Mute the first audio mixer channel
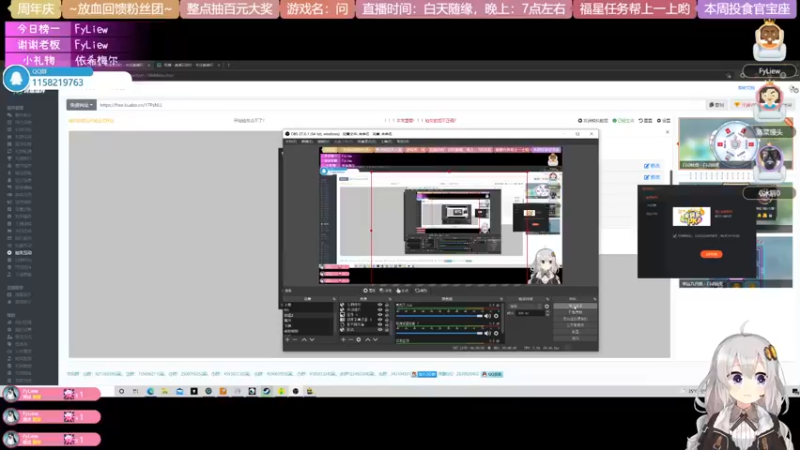The image size is (800, 450). (x=487, y=316)
